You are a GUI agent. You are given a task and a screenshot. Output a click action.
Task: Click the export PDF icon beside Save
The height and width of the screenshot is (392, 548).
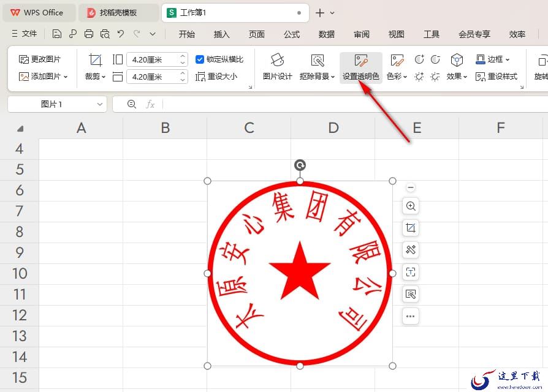coord(73,34)
